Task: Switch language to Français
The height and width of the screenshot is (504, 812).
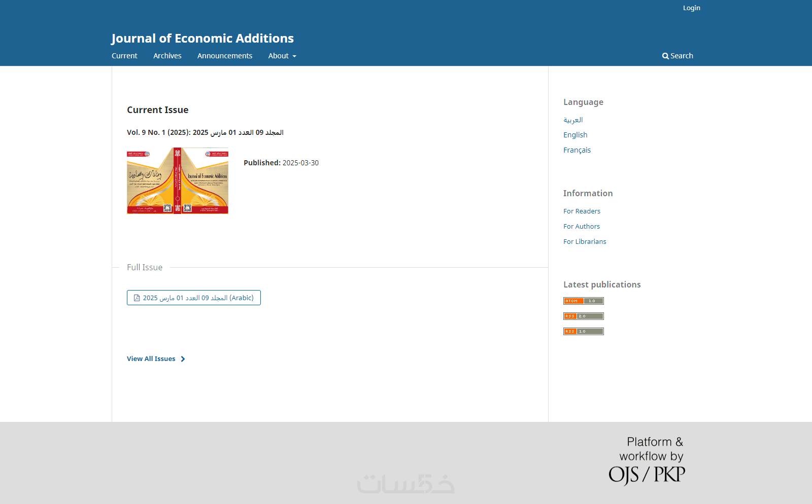Action: click(577, 150)
